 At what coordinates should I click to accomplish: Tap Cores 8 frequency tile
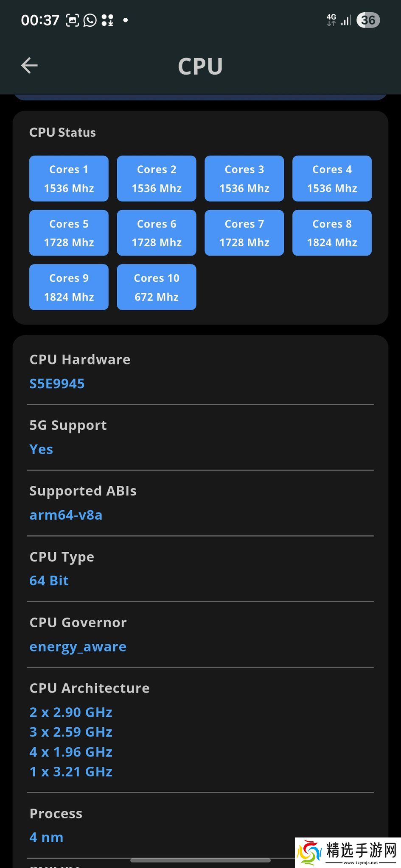click(332, 233)
